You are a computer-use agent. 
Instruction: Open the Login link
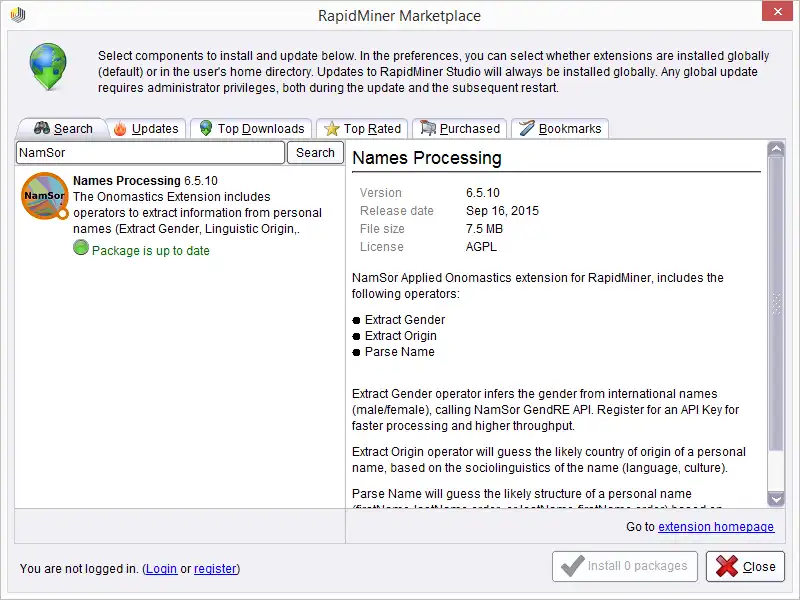tap(161, 568)
